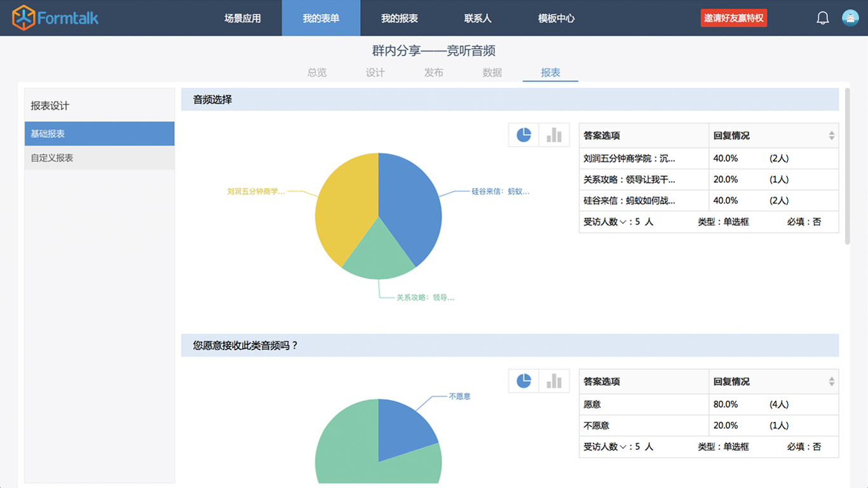Switch 音频选择 chart to bar view

pyautogui.click(x=554, y=135)
